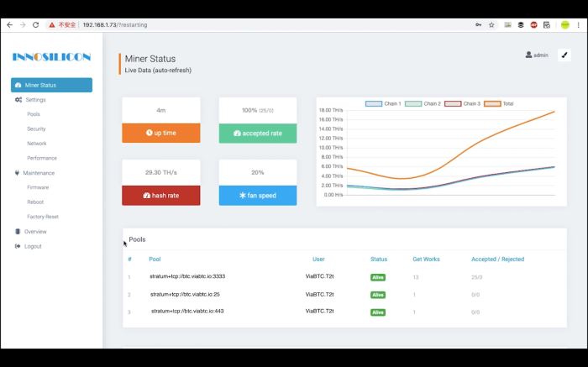Viewport: 588px width, 367px height.
Task: Click the hash rate red tile
Action: [161, 196]
